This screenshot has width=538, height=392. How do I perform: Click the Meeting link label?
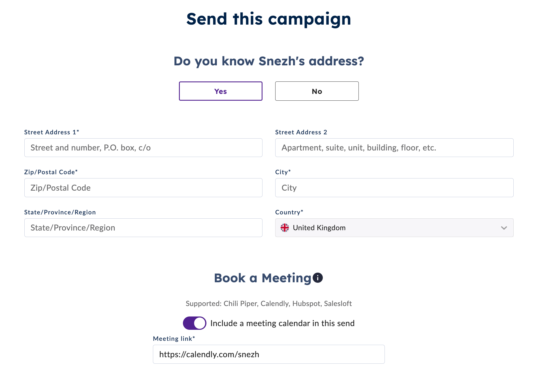[174, 339]
